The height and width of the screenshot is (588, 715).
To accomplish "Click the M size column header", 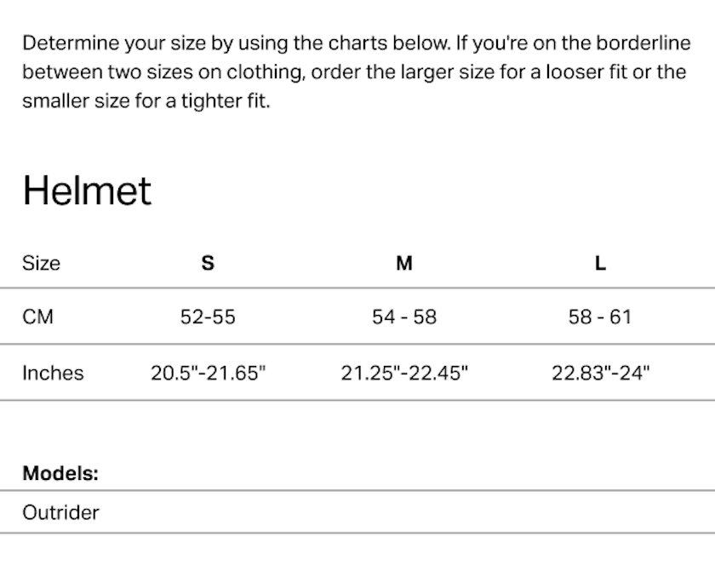I will pyautogui.click(x=404, y=263).
